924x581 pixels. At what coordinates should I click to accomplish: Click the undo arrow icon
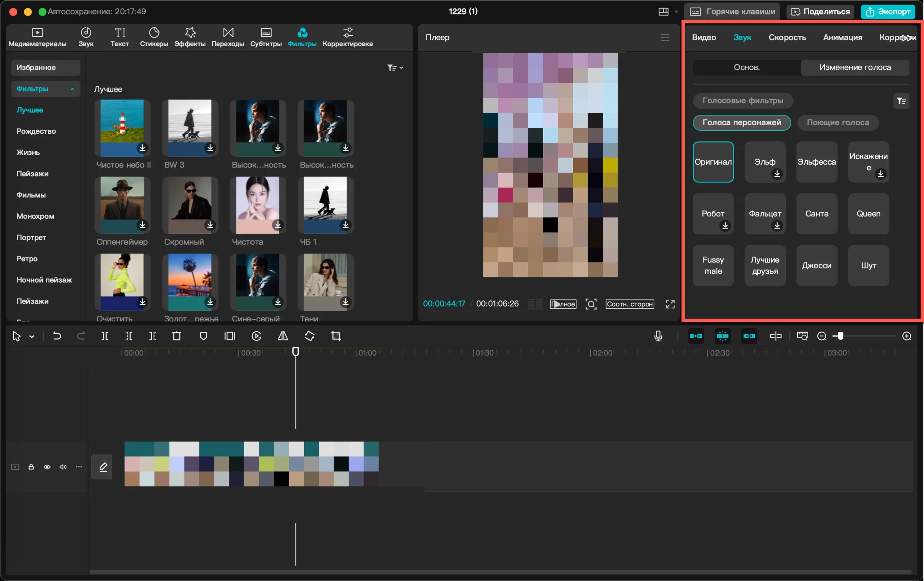click(x=57, y=336)
